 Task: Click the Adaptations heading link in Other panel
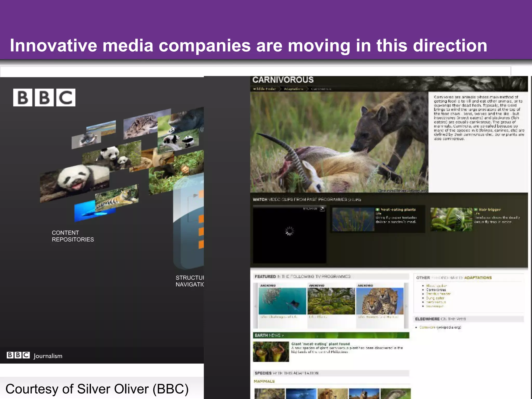(478, 278)
